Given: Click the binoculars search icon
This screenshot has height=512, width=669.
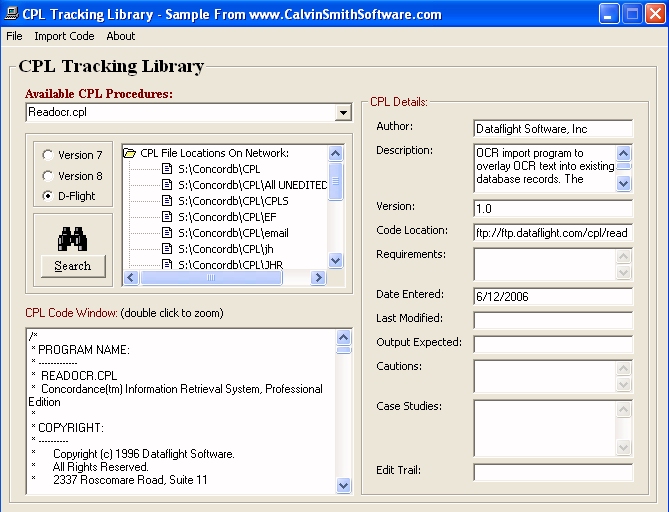Looking at the screenshot, I should (x=72, y=239).
